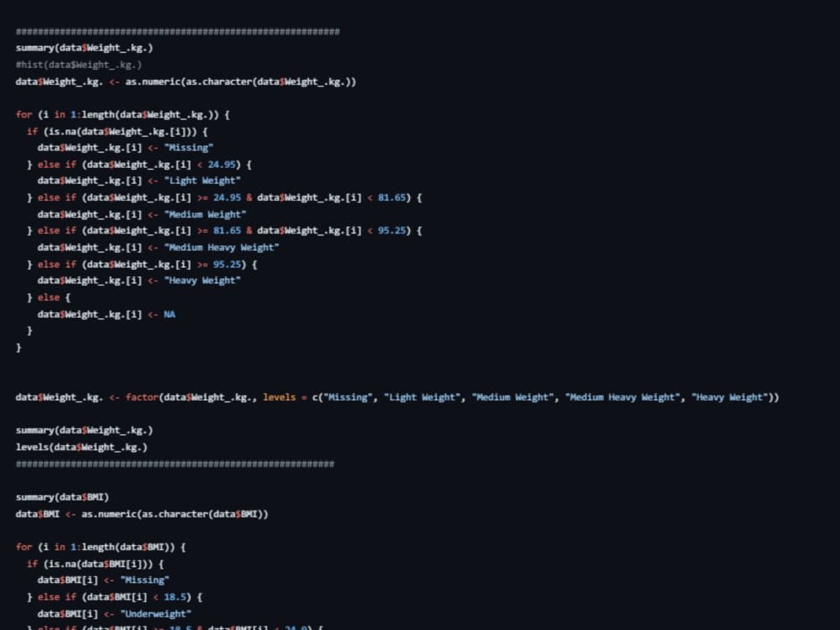Click the NA value assigned to Weight_.kg.[i]
Viewport: 840px width, 630px height.
tap(170, 314)
